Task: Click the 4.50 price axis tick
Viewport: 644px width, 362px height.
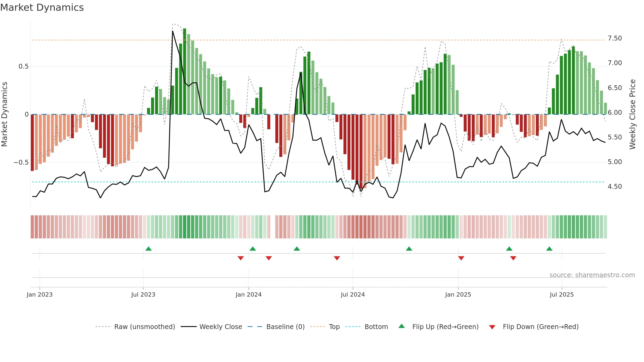Action: [615, 187]
